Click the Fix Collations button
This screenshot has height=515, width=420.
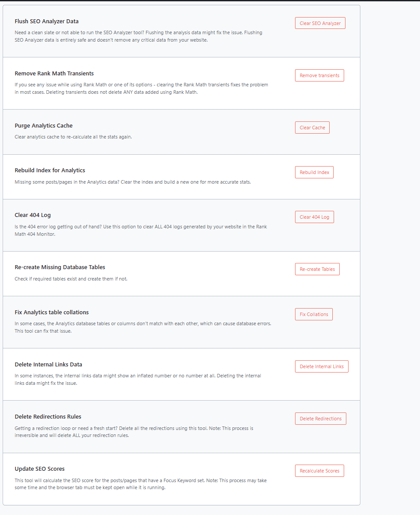(x=314, y=314)
